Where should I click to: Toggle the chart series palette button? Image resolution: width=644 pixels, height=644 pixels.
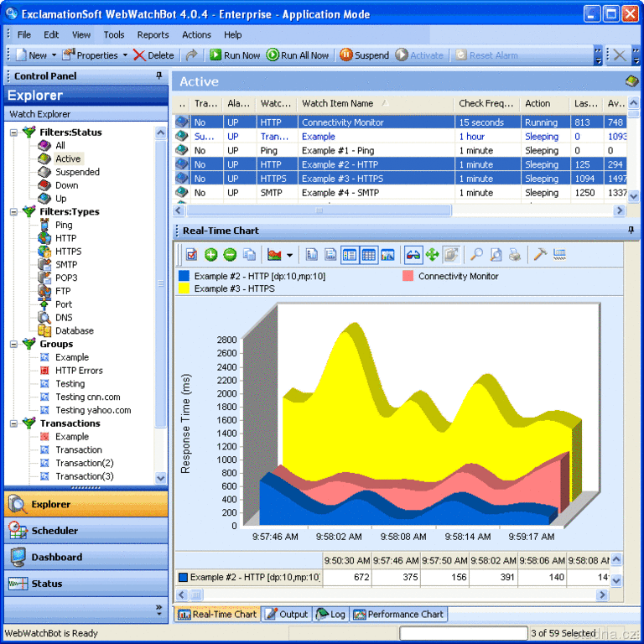pos(387,255)
